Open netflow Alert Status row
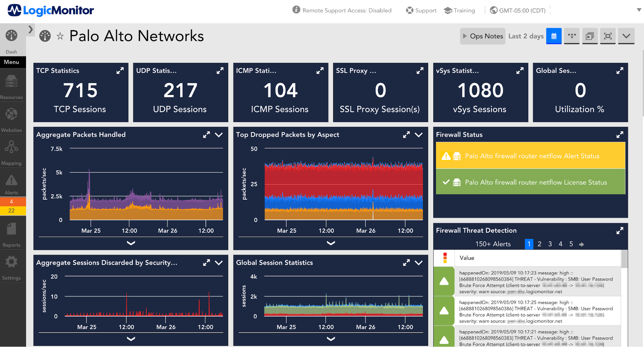 (530, 156)
